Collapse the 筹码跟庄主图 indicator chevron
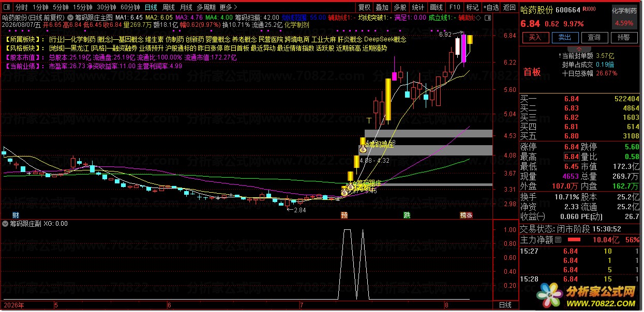644x312 pixels. click(x=71, y=17)
